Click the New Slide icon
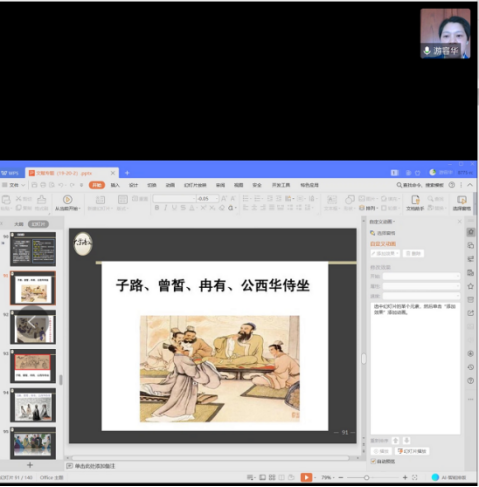 (100, 200)
